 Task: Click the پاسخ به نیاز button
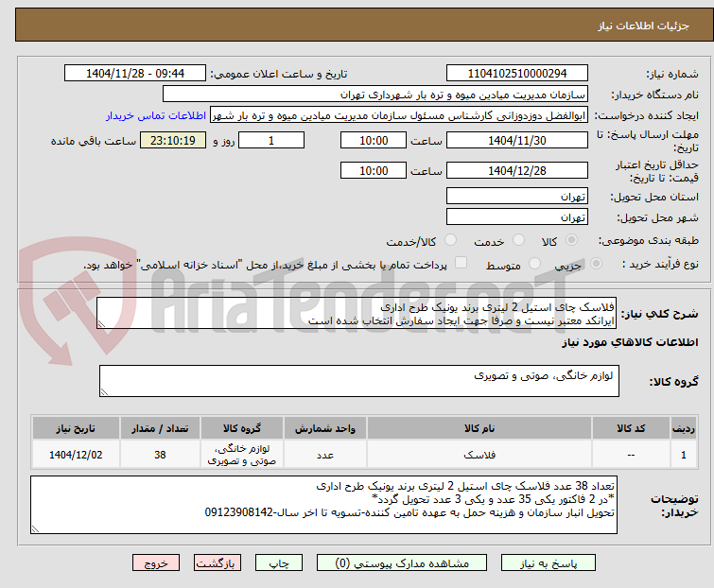[549, 563]
